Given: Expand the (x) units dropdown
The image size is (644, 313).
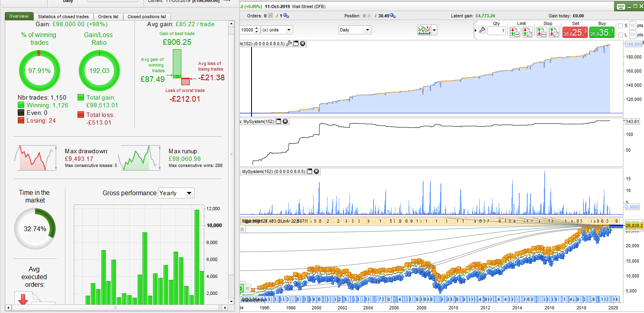Looking at the screenshot, I should [277, 30].
